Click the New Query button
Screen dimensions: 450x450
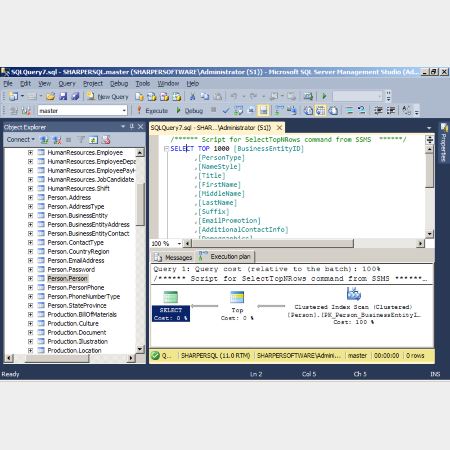108,97
